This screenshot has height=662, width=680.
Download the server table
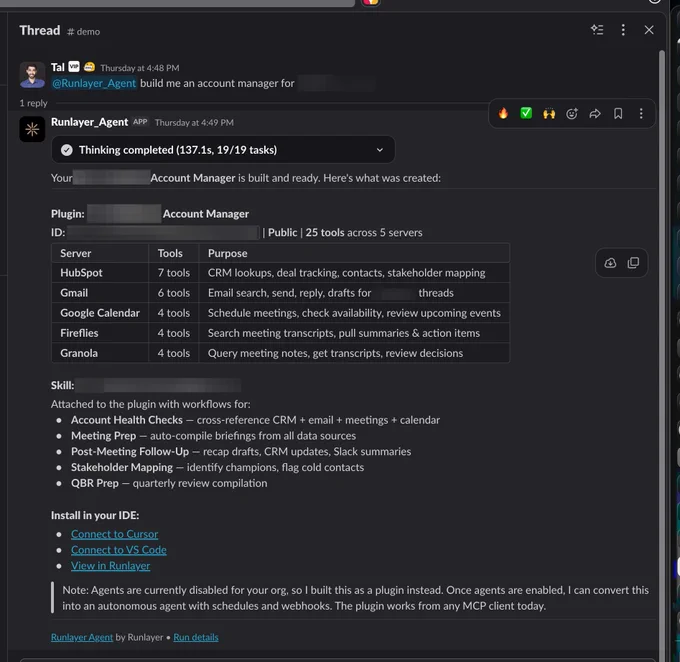click(x=610, y=263)
